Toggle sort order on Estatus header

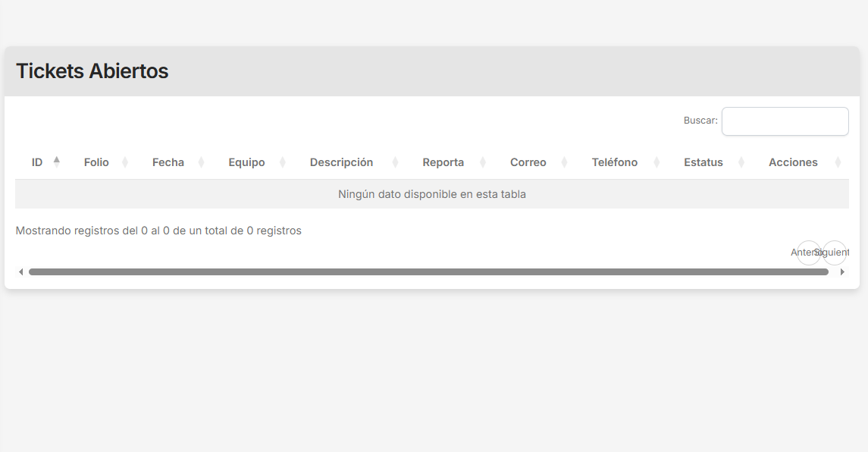point(703,162)
